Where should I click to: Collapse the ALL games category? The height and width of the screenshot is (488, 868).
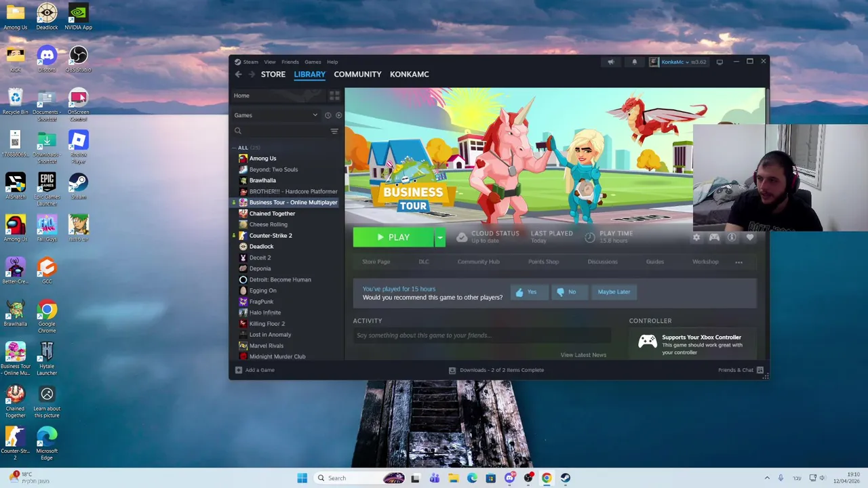(x=234, y=148)
